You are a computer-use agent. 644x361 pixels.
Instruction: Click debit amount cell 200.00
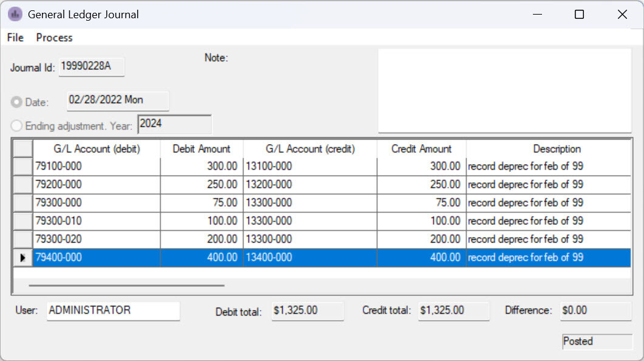tap(202, 239)
